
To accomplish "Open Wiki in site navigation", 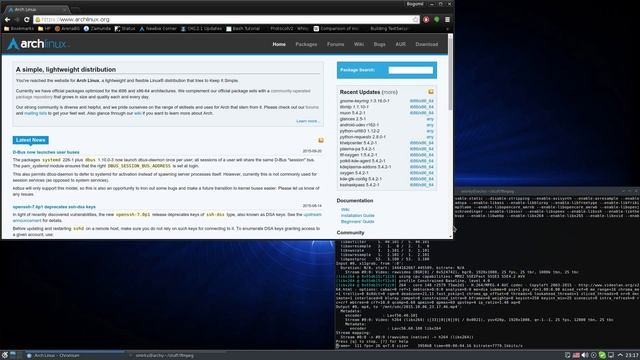I will 359,44.
